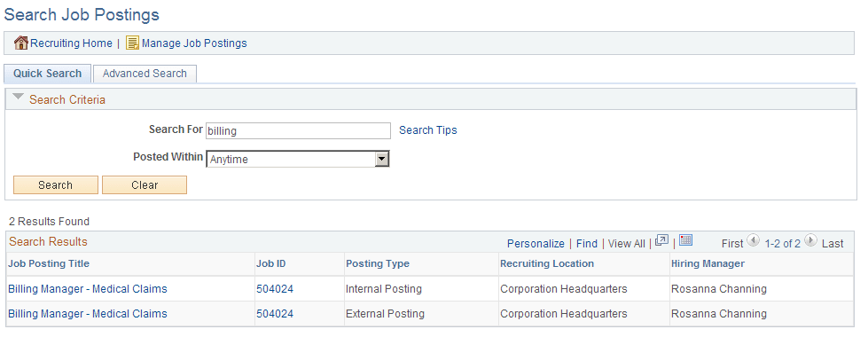This screenshot has height=337, width=868.
Task: Click the 1-2 of 2 row counter
Action: click(x=782, y=244)
